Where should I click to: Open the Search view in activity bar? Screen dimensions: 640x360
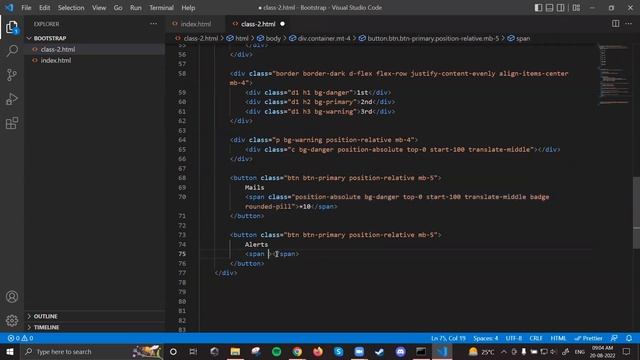point(12,51)
